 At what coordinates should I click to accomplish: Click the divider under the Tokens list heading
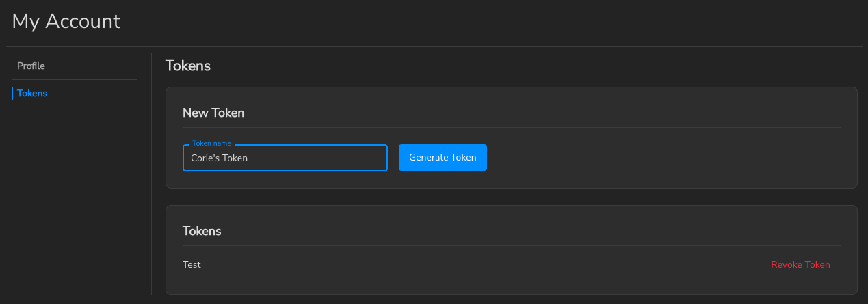511,246
